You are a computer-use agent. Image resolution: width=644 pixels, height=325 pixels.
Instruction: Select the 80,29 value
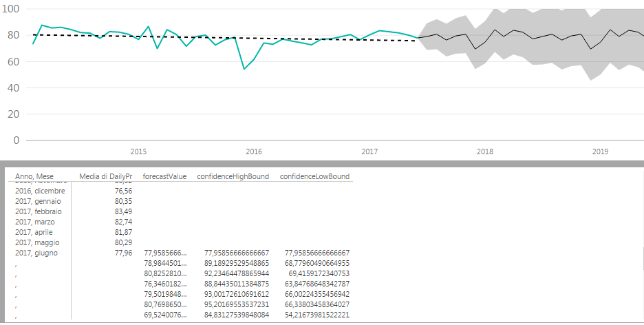tap(124, 242)
